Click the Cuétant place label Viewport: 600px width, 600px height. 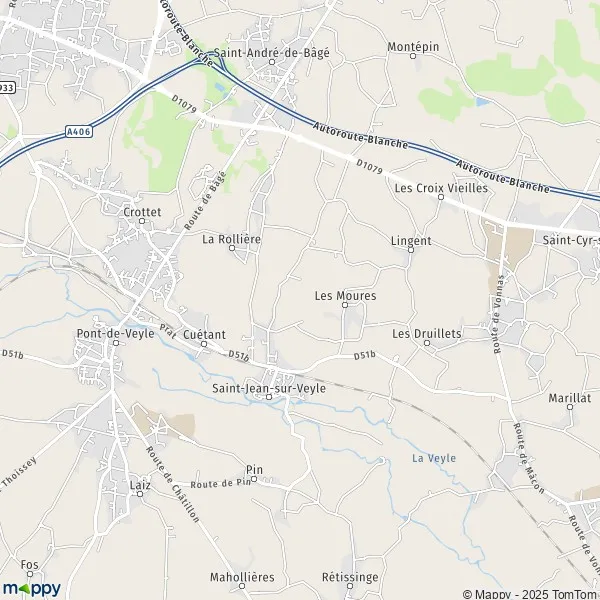(x=204, y=334)
